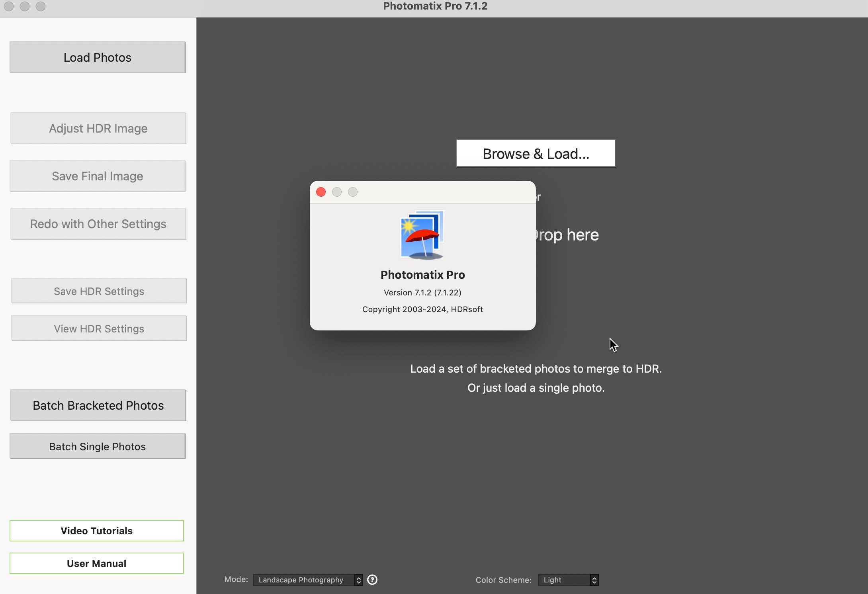
Task: Open the Video Tutorials link
Action: (x=97, y=531)
